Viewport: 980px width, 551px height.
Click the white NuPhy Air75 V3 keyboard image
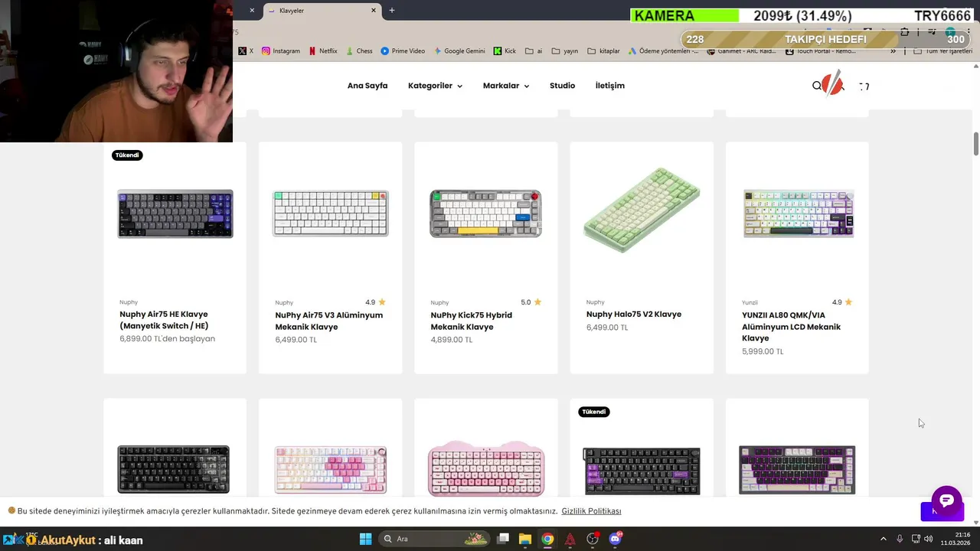point(331,214)
